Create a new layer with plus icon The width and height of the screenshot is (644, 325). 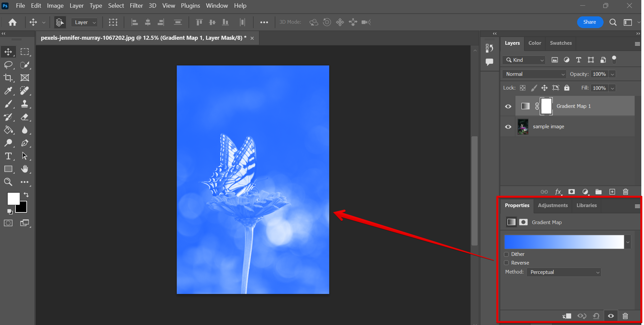coord(612,192)
